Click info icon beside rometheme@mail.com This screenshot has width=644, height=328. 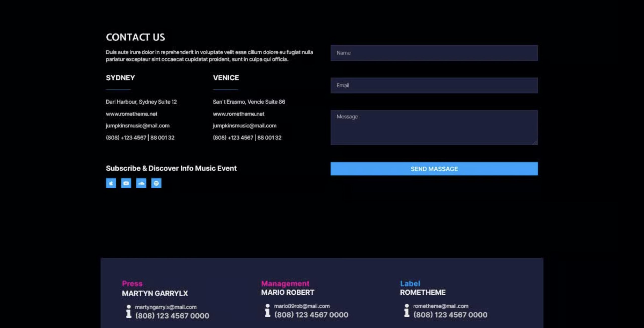(x=407, y=311)
